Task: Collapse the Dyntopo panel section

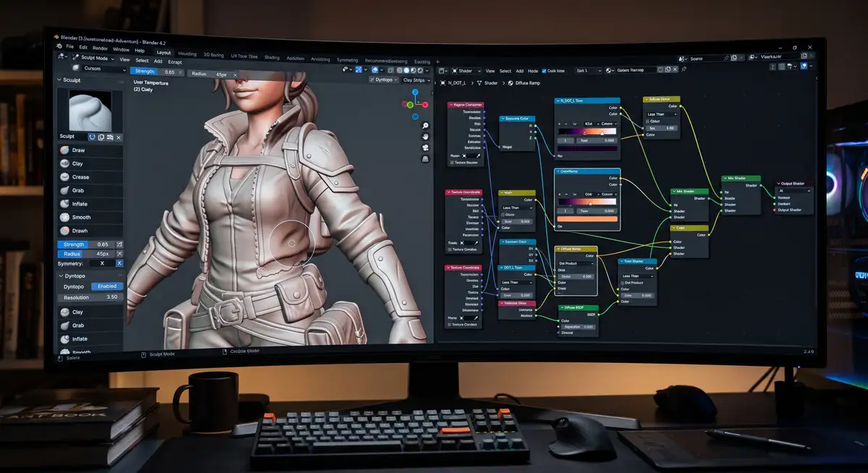Action: pyautogui.click(x=61, y=276)
